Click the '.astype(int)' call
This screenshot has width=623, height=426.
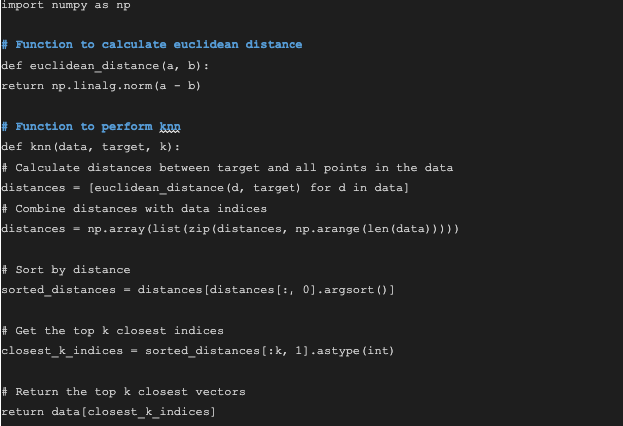[352, 351]
